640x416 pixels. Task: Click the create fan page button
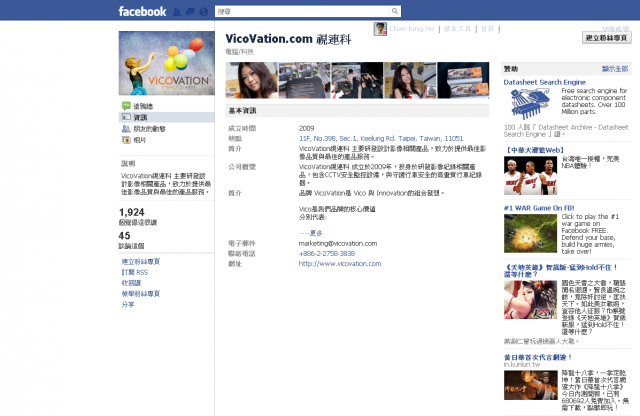(606, 38)
